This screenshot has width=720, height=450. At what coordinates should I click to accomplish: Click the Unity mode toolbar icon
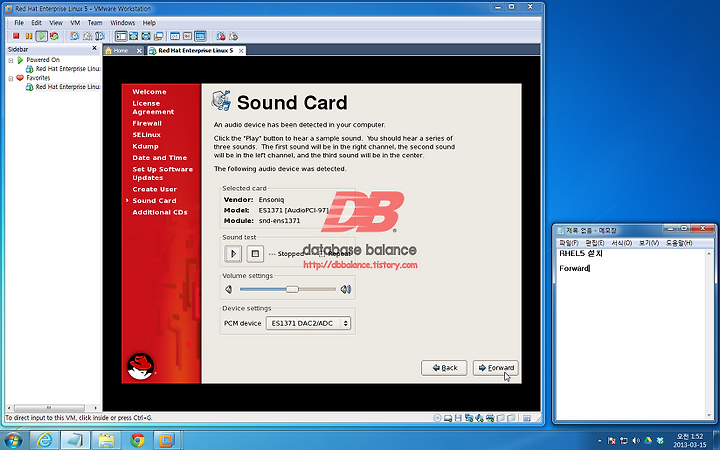tap(158, 36)
